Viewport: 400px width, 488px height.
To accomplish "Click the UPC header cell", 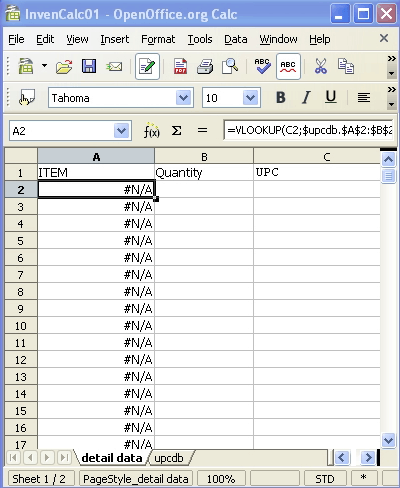I will (x=317, y=172).
